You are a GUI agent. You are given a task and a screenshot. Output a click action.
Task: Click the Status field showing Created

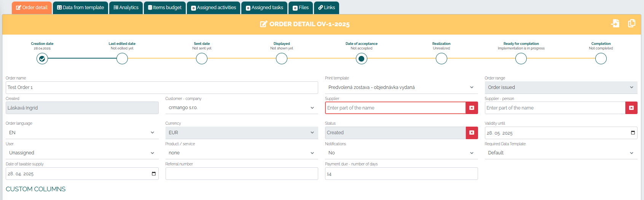click(395, 133)
